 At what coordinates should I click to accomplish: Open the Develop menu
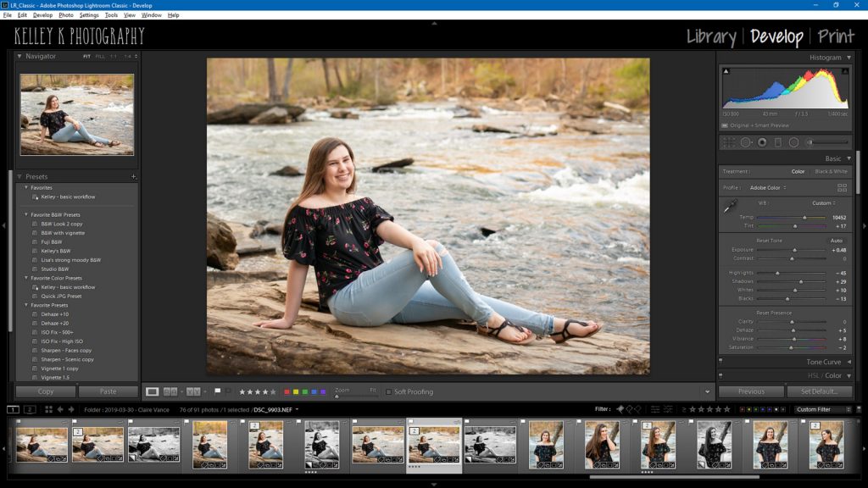42,15
